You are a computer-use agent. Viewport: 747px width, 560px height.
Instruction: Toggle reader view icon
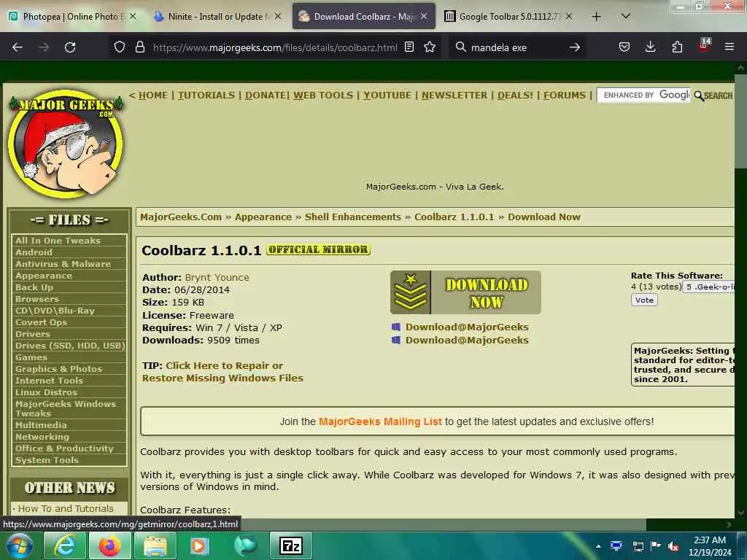(409, 47)
